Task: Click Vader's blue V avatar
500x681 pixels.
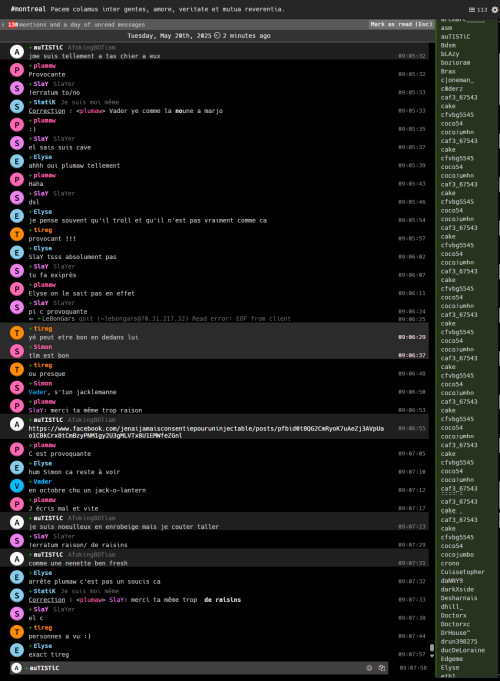Action: coord(17,486)
